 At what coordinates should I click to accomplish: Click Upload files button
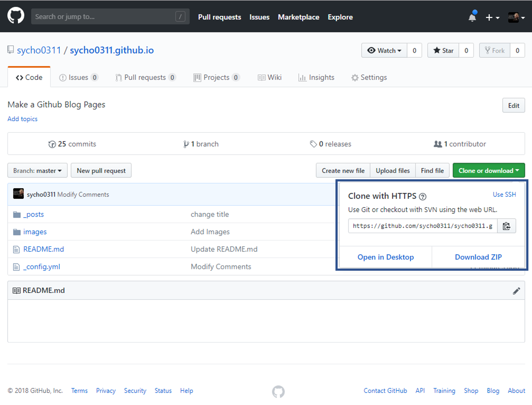pyautogui.click(x=393, y=171)
